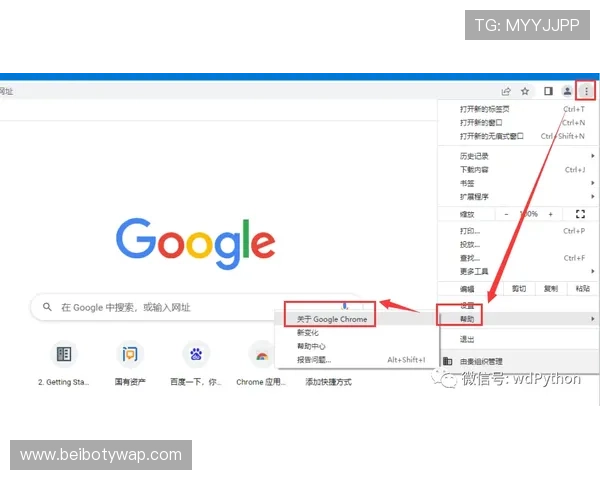Click the '100%' zoom level value

coord(528,214)
